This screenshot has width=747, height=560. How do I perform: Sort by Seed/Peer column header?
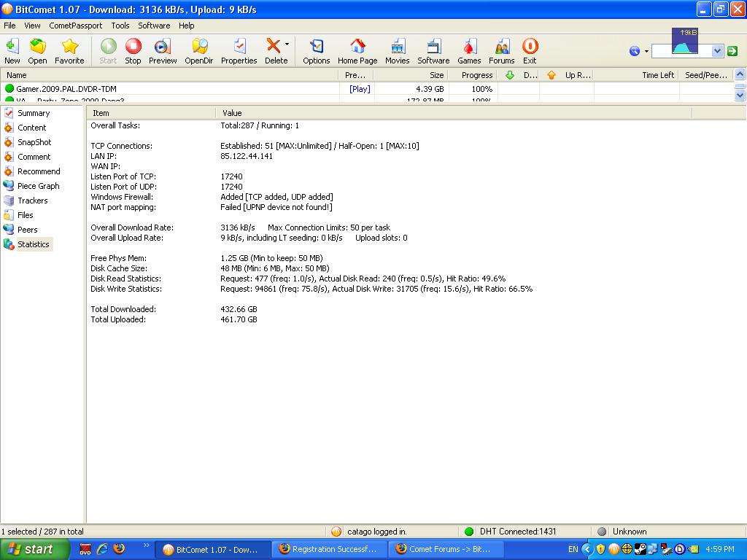tap(706, 75)
